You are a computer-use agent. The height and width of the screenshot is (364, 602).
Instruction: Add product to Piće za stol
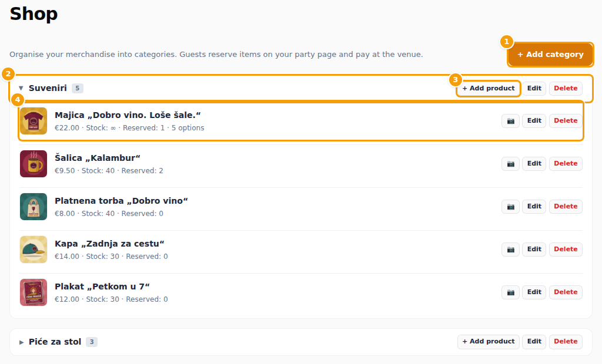tap(489, 341)
